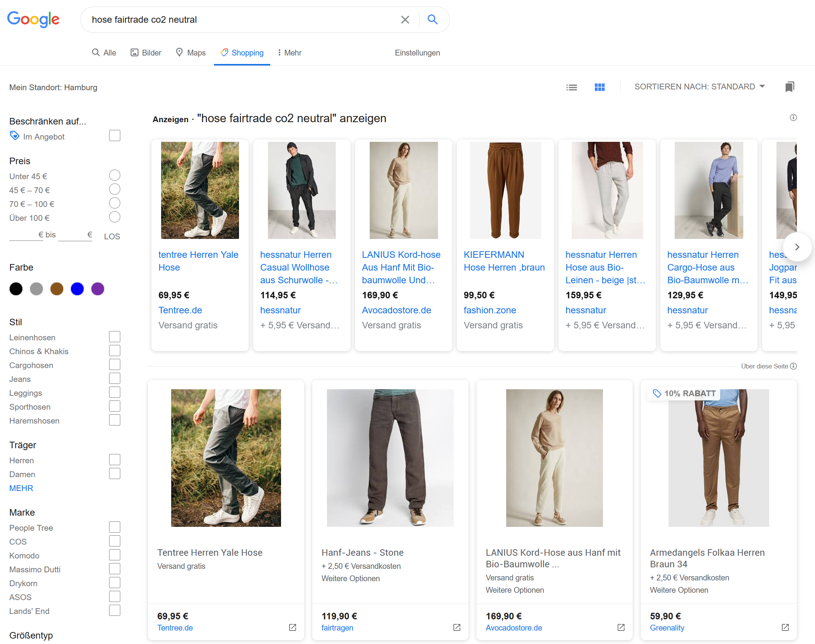Check the Damen filter
815x644 pixels.
115,474
